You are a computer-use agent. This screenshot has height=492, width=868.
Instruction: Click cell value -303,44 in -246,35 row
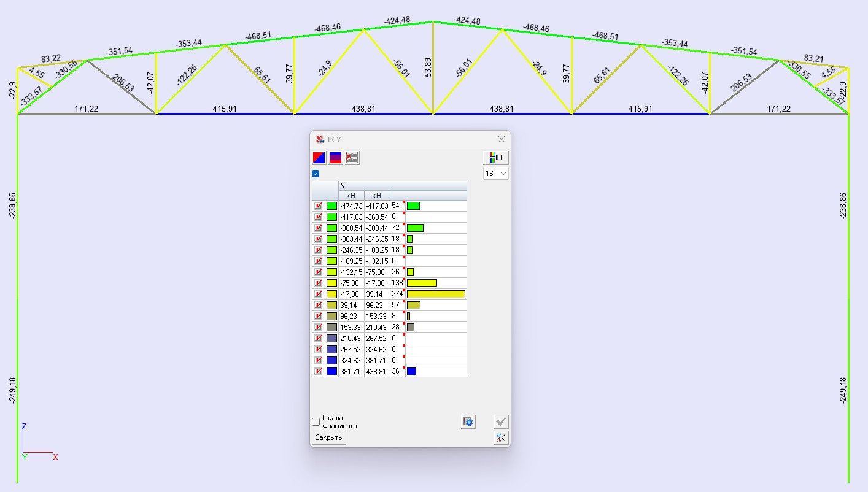351,239
